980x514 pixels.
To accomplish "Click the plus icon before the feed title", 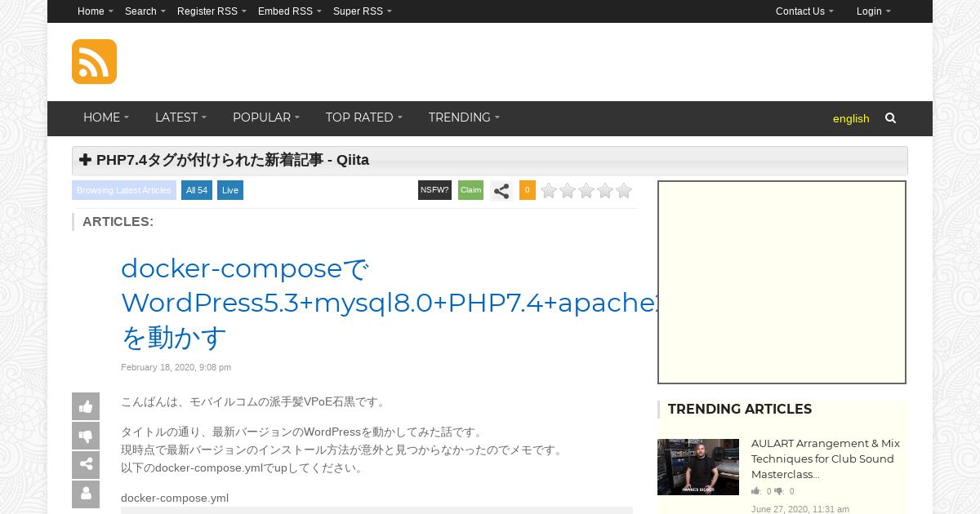I will (x=85, y=160).
